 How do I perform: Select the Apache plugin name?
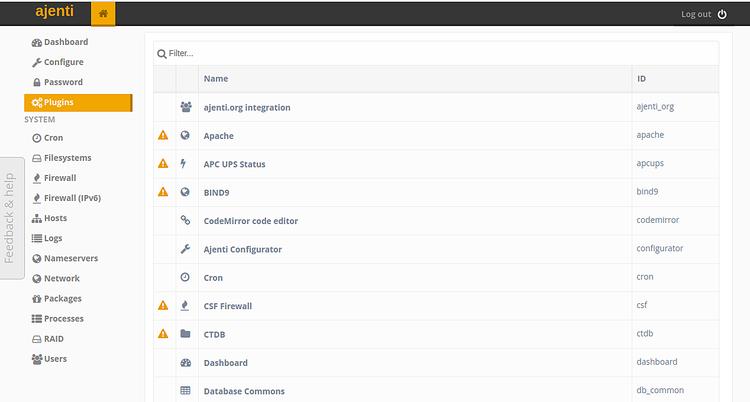pos(219,136)
